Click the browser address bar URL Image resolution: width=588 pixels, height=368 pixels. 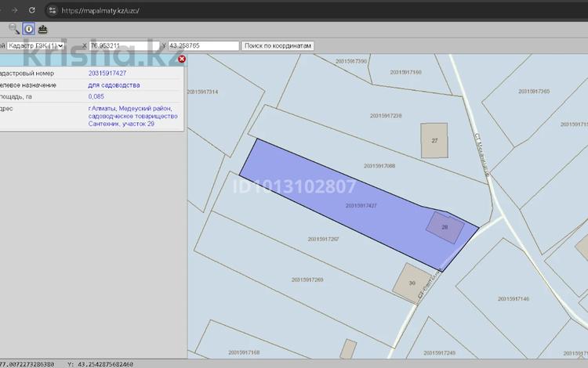(100, 10)
